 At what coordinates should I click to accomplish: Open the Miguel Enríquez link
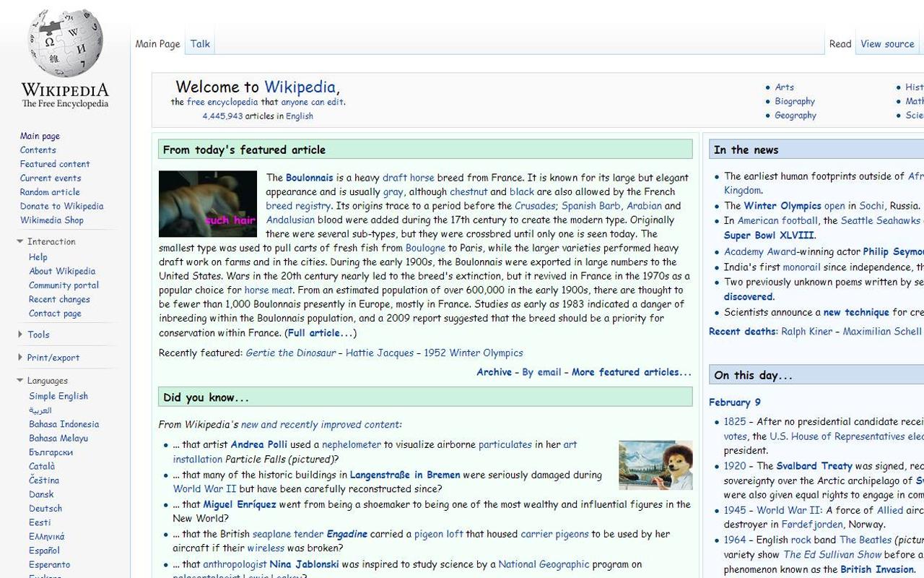point(240,505)
